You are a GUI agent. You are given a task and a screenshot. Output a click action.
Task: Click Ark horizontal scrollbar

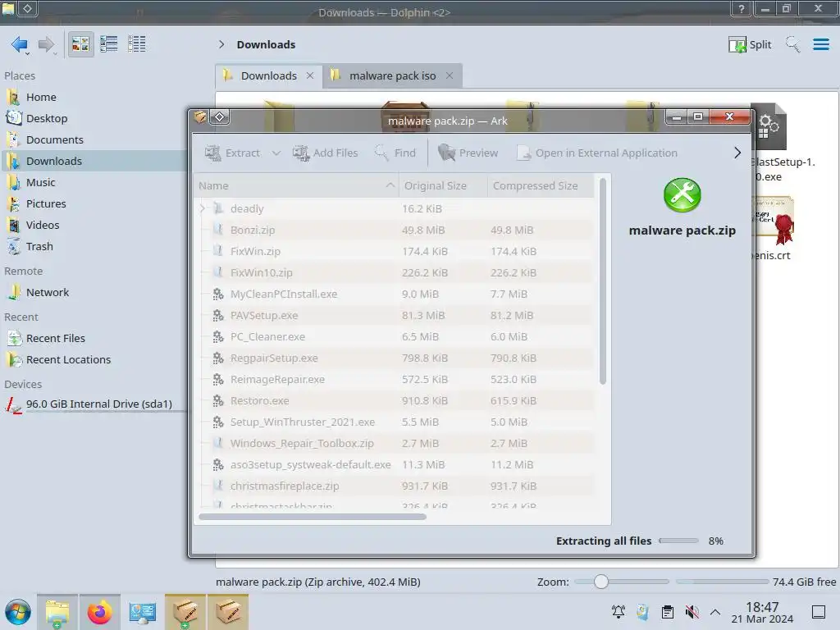pos(313,517)
